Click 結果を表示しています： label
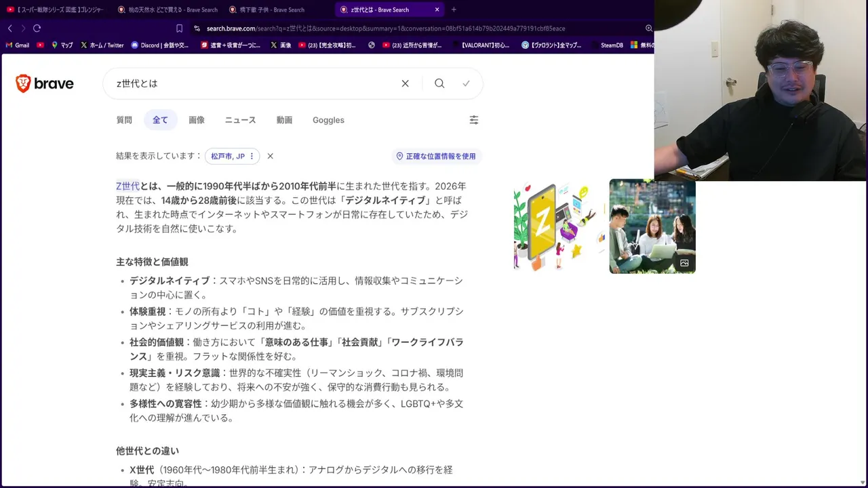The image size is (868, 488). click(x=159, y=156)
